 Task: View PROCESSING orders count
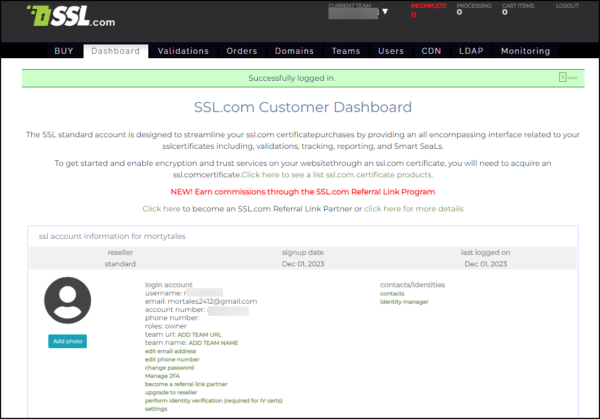point(474,9)
